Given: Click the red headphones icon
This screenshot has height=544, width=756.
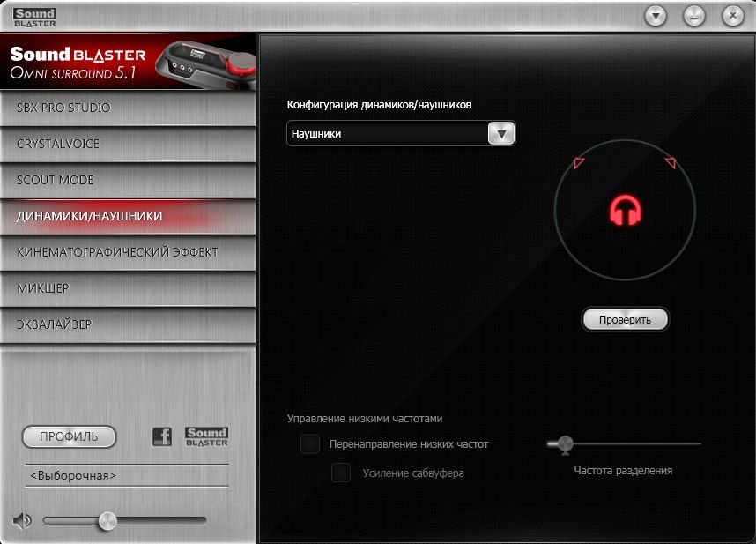Looking at the screenshot, I should point(625,211).
